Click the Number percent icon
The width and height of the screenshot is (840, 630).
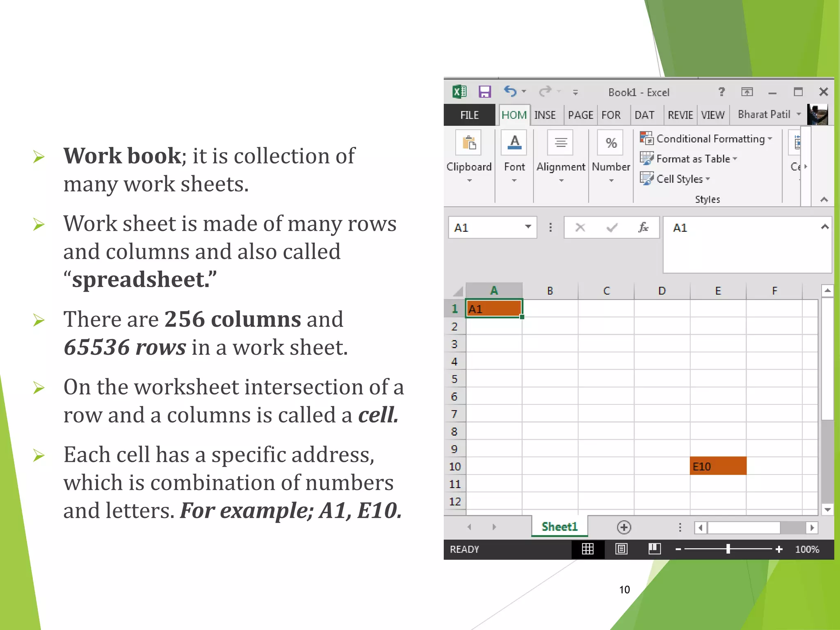611,143
